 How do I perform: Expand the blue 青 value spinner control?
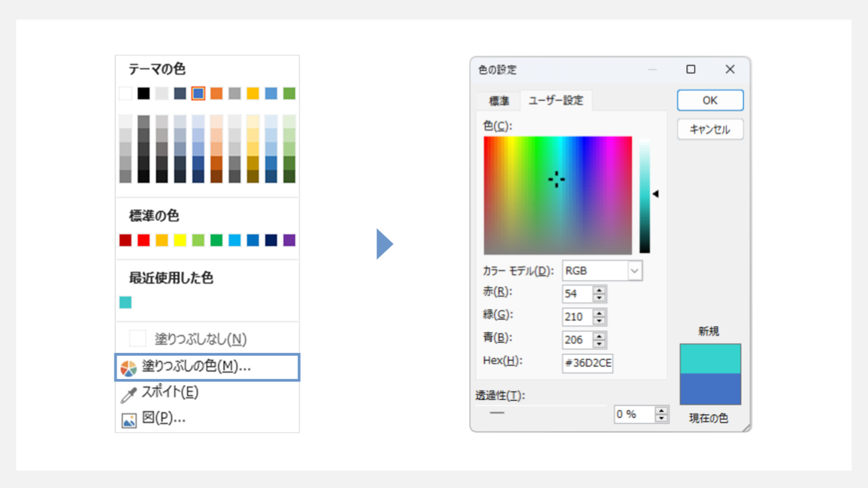[x=599, y=340]
